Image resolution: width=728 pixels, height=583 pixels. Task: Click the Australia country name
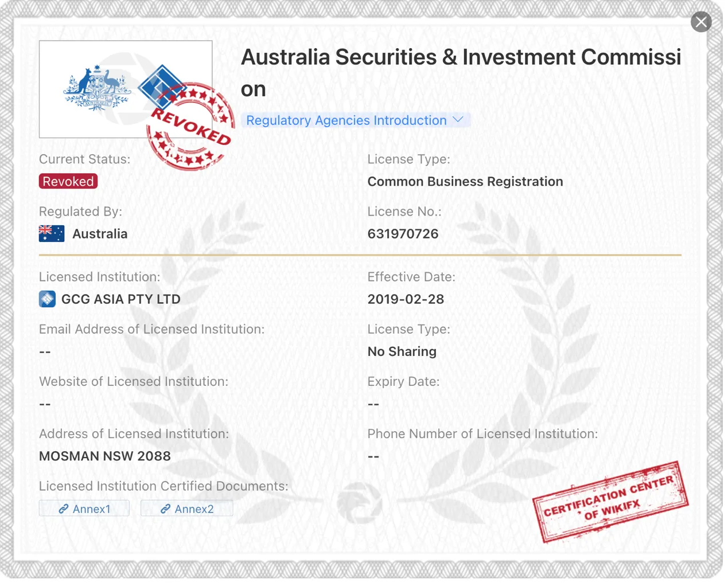pyautogui.click(x=100, y=234)
